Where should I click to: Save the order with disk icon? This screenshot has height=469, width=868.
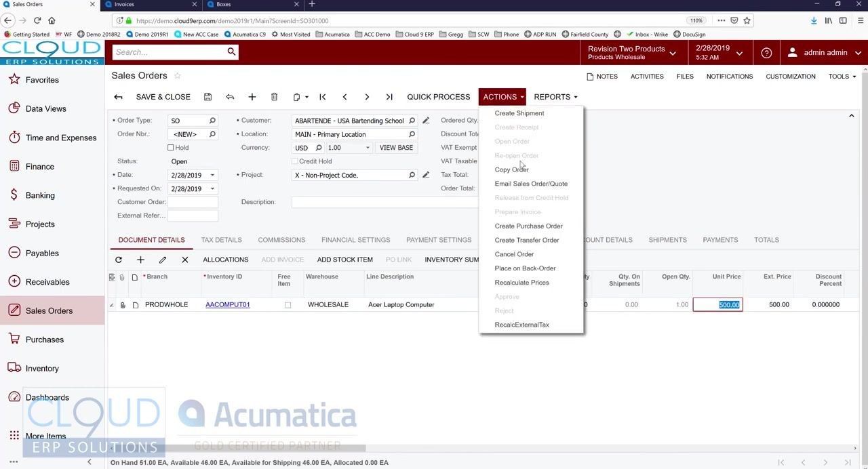pos(208,97)
